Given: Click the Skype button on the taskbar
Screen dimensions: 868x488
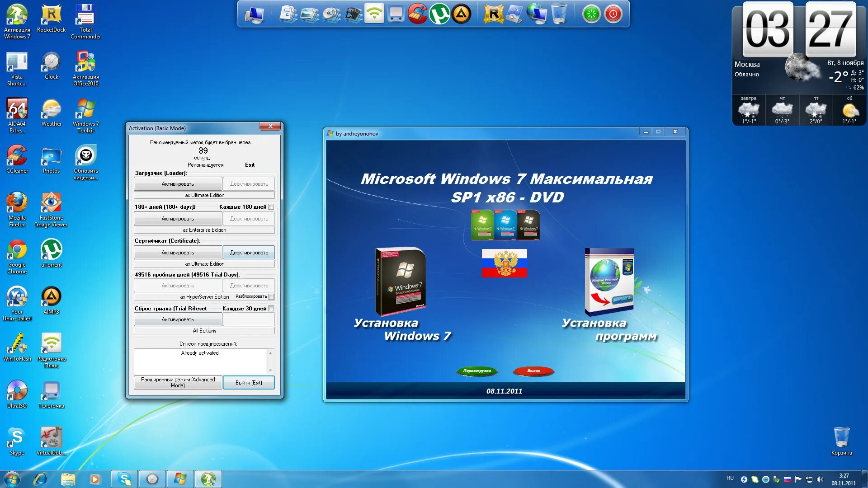Looking at the screenshot, I should (124, 479).
